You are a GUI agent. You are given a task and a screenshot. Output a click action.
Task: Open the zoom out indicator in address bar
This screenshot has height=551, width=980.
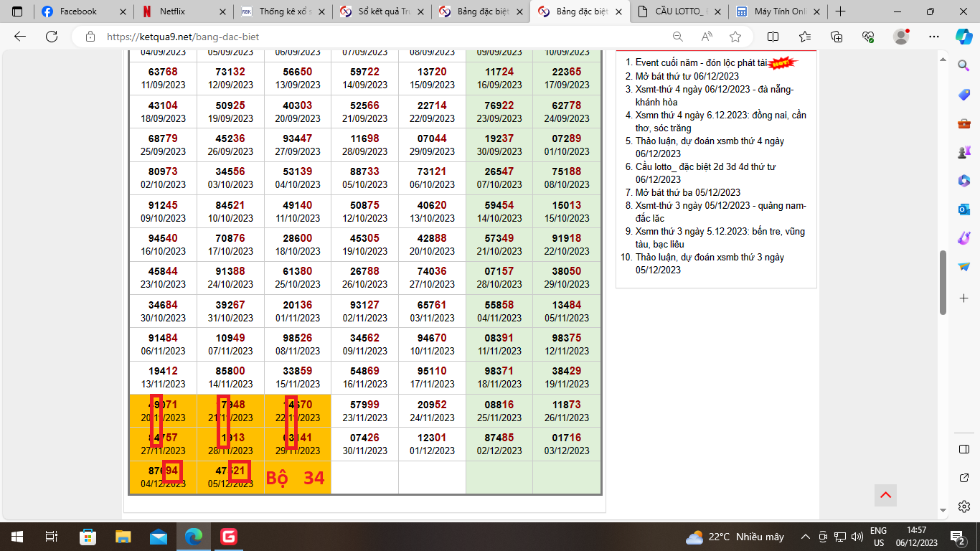click(x=678, y=37)
